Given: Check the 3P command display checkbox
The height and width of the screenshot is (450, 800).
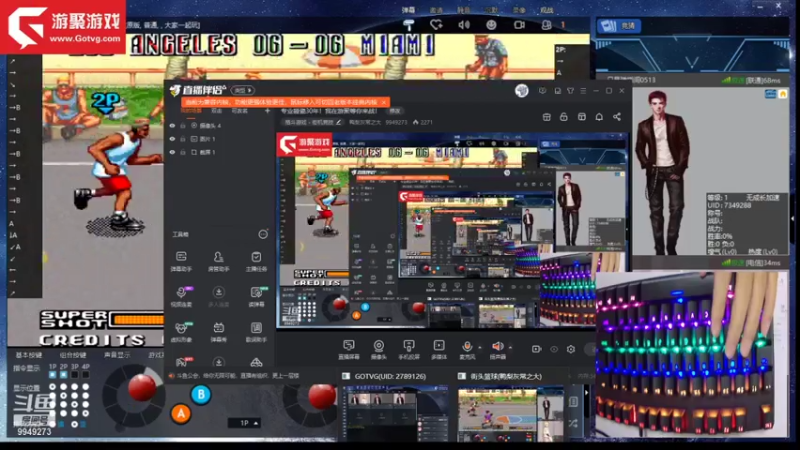Looking at the screenshot, I should tap(74, 374).
